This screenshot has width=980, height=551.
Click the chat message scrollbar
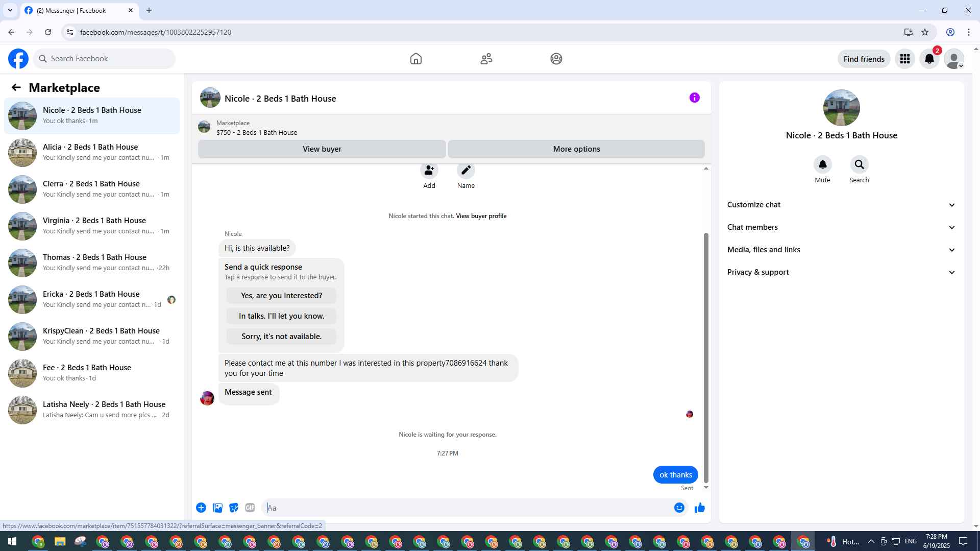click(706, 357)
